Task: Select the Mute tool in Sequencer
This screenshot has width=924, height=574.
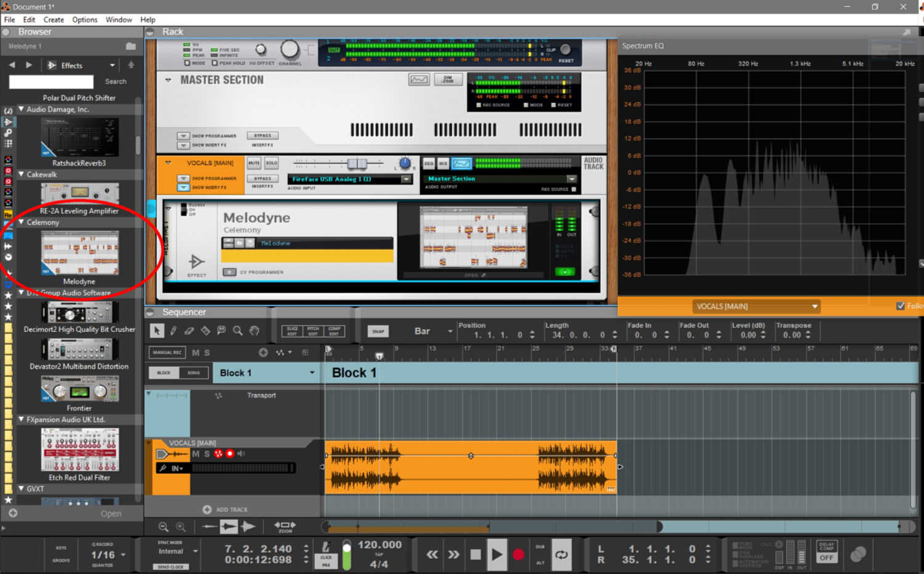Action: (x=222, y=331)
